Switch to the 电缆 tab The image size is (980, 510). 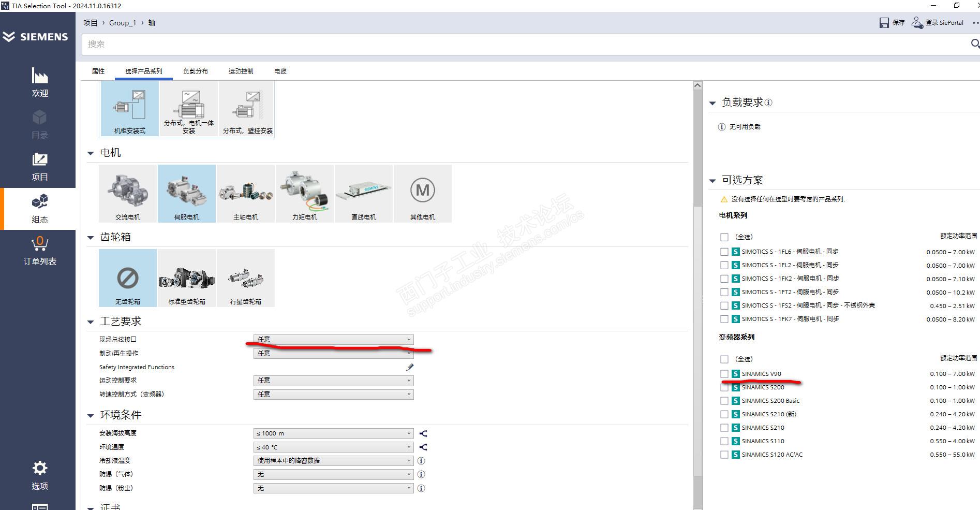point(280,71)
